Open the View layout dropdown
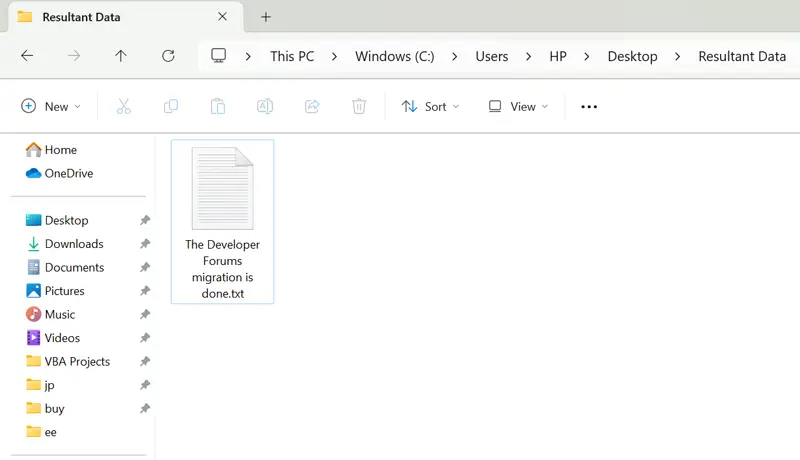Image resolution: width=800 pixels, height=460 pixels. pyautogui.click(x=518, y=106)
